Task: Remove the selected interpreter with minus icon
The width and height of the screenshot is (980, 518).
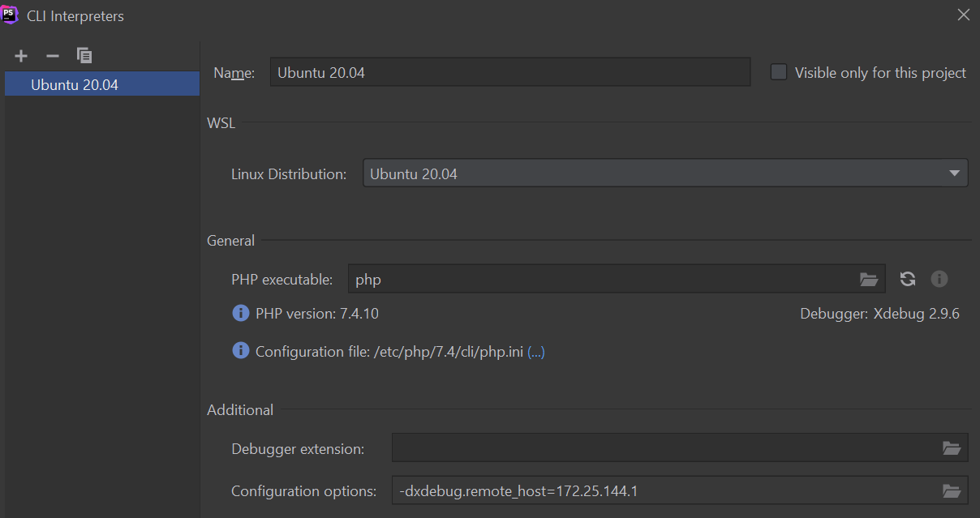Action: point(53,56)
